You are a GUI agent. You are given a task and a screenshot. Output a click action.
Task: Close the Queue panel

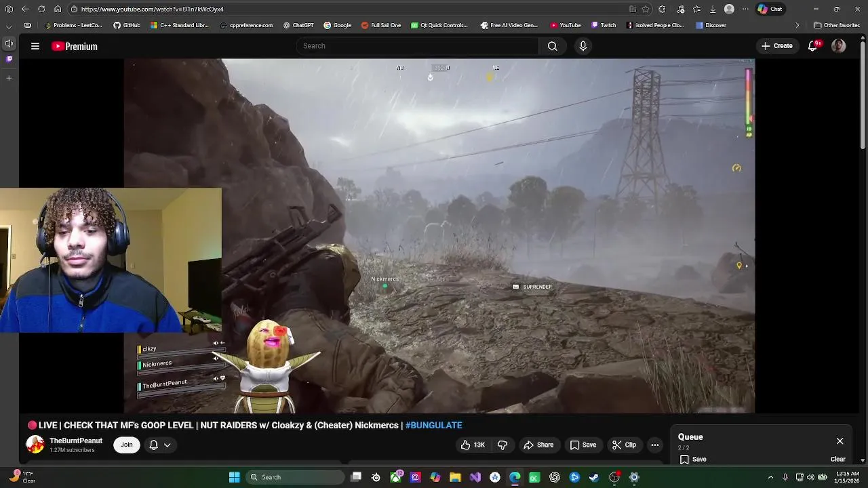click(840, 441)
